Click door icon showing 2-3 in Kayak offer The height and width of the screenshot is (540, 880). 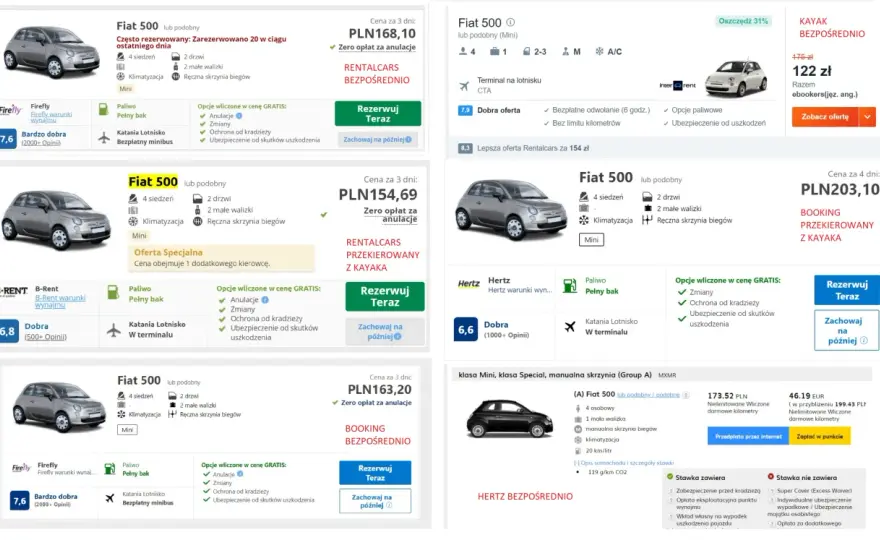pos(526,51)
